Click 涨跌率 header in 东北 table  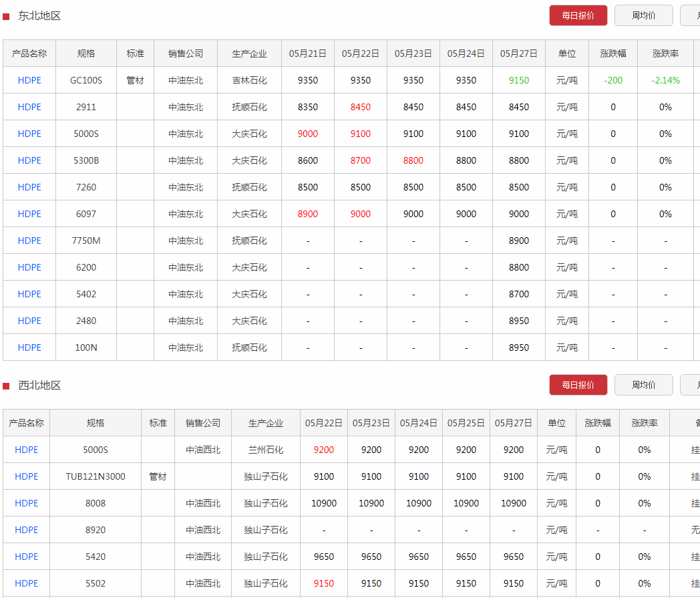tap(665, 53)
